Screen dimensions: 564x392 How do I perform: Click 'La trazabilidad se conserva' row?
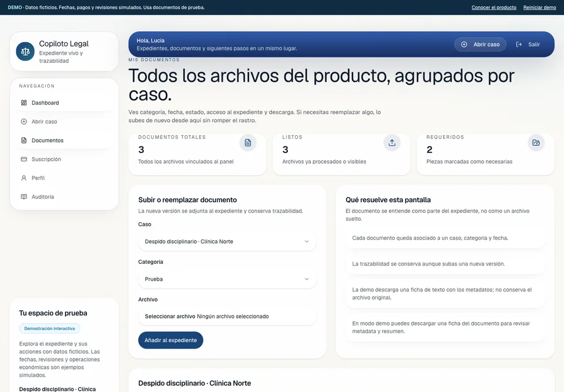pyautogui.click(x=445, y=264)
